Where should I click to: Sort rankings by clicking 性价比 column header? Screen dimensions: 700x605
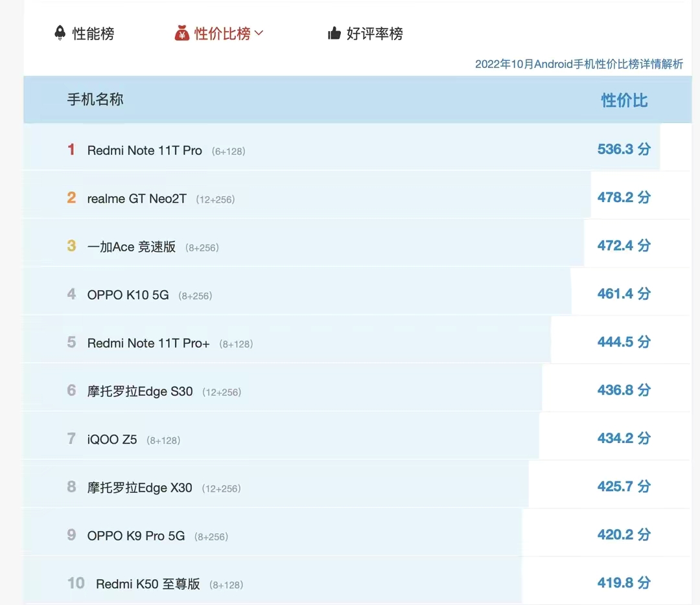(624, 100)
